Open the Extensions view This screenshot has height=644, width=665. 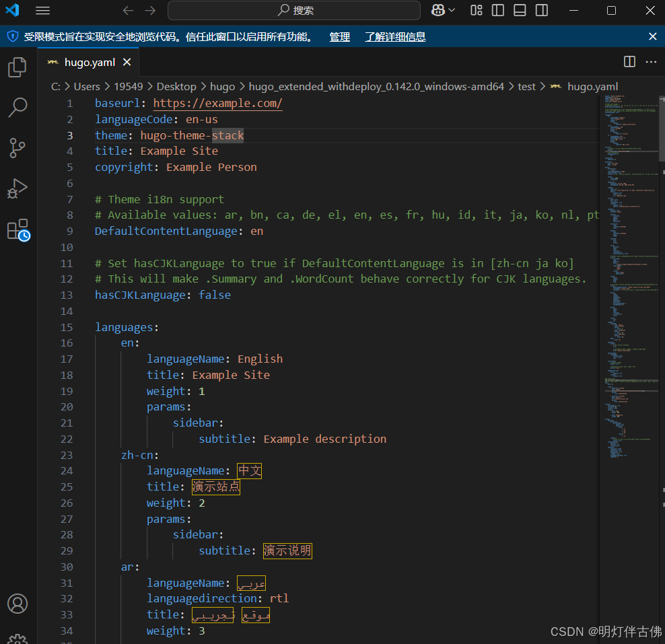[x=18, y=229]
